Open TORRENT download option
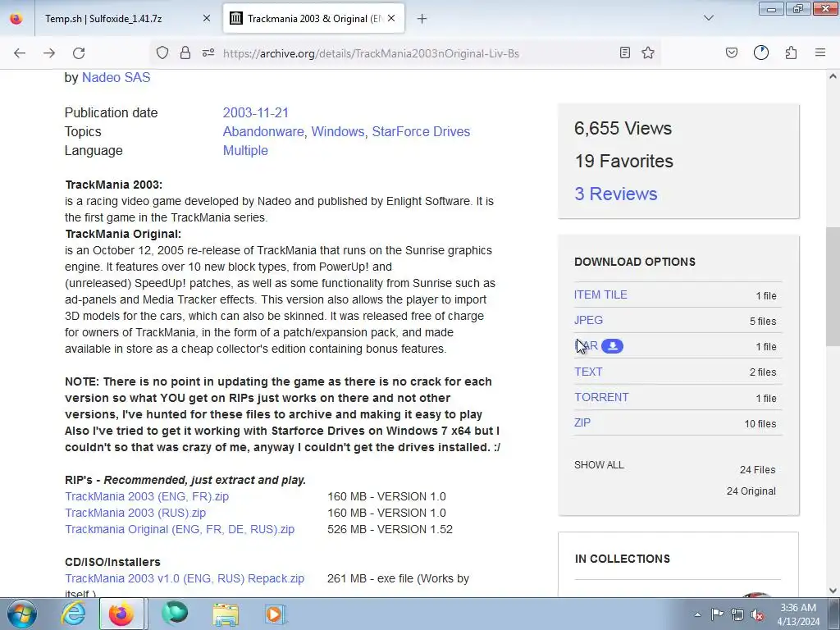The image size is (840, 630). click(601, 398)
